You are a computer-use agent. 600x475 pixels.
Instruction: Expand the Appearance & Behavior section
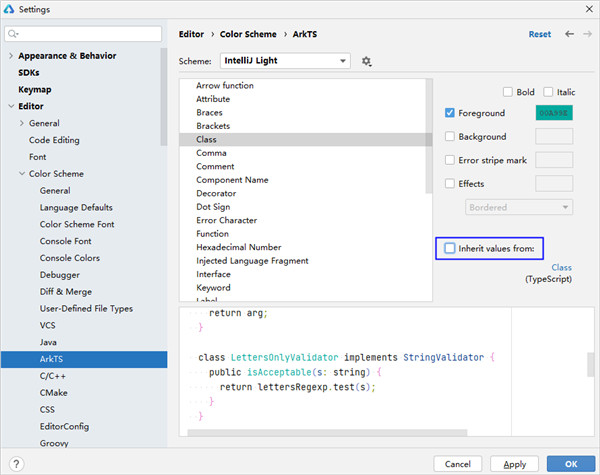pos(10,56)
